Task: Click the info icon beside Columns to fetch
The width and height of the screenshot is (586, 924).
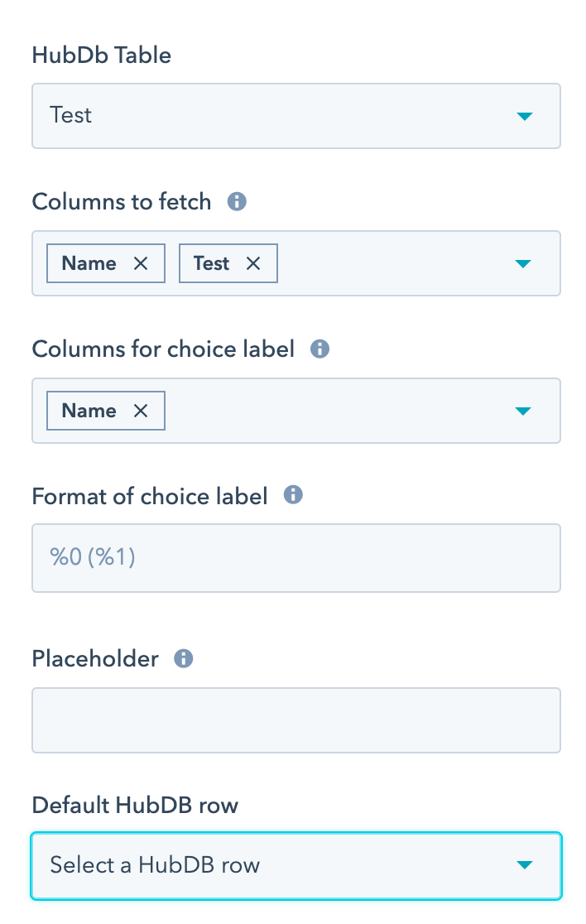Action: pos(237,201)
